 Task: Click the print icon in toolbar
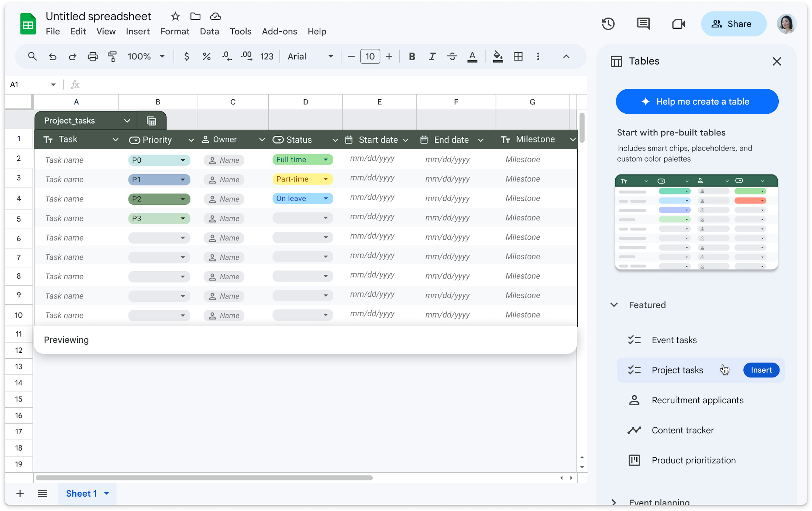tap(93, 56)
